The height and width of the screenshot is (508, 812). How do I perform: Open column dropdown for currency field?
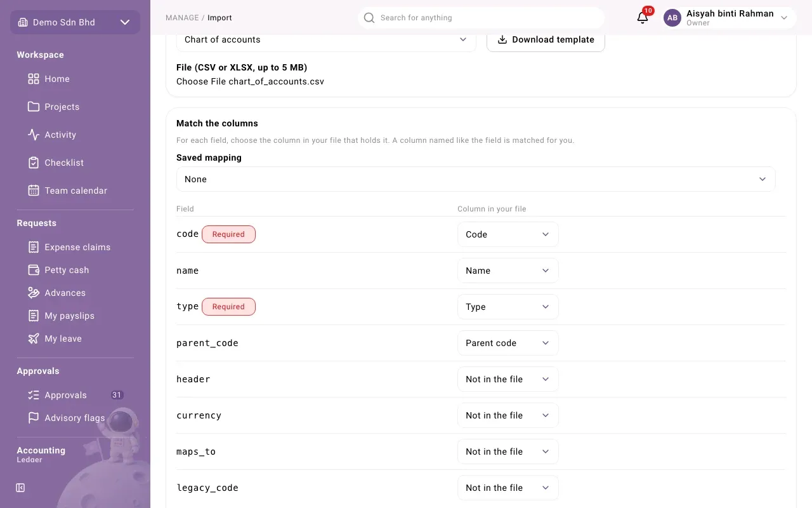tap(508, 415)
